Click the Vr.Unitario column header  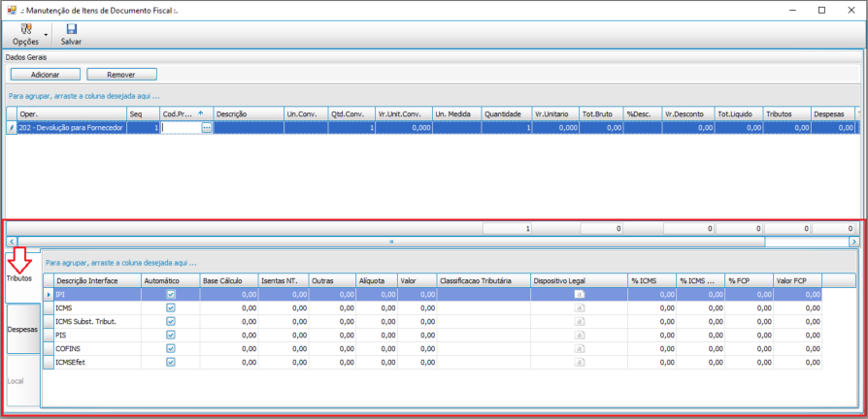(555, 113)
